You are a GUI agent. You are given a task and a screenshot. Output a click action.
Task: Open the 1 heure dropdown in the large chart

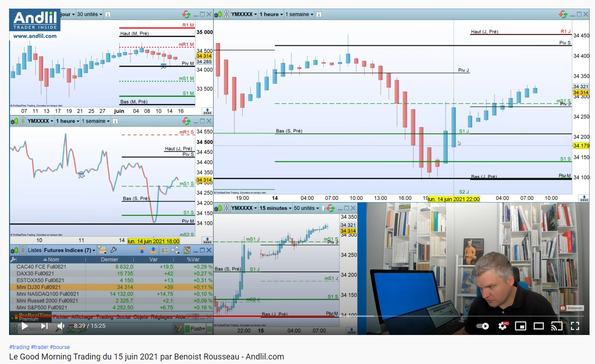(271, 15)
